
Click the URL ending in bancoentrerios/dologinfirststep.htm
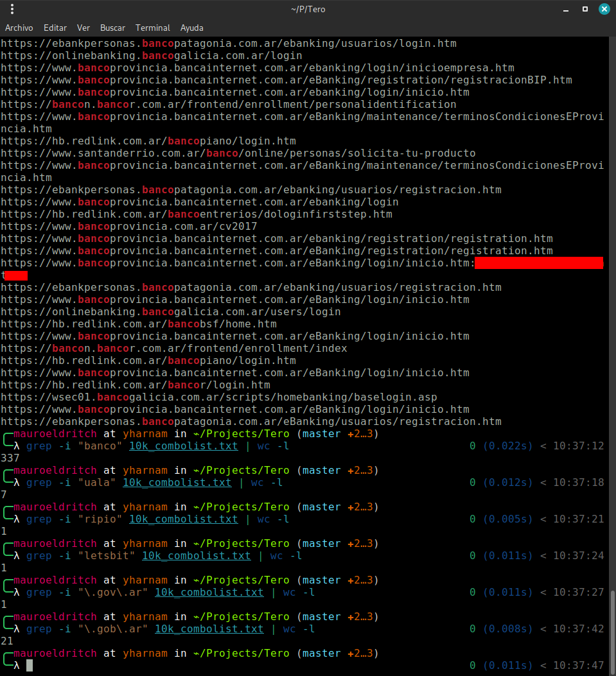(197, 214)
